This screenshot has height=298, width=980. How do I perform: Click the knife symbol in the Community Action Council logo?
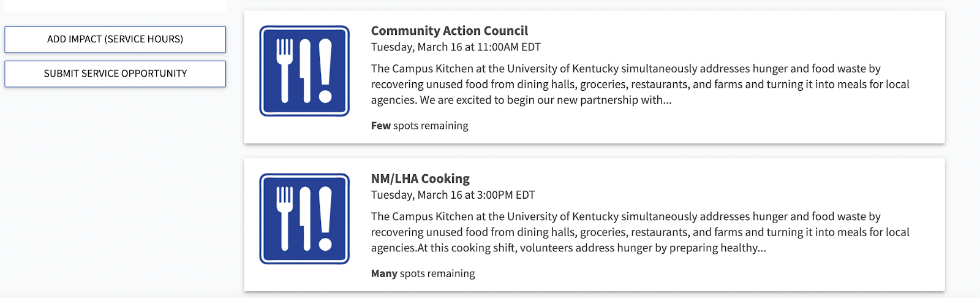[306, 71]
